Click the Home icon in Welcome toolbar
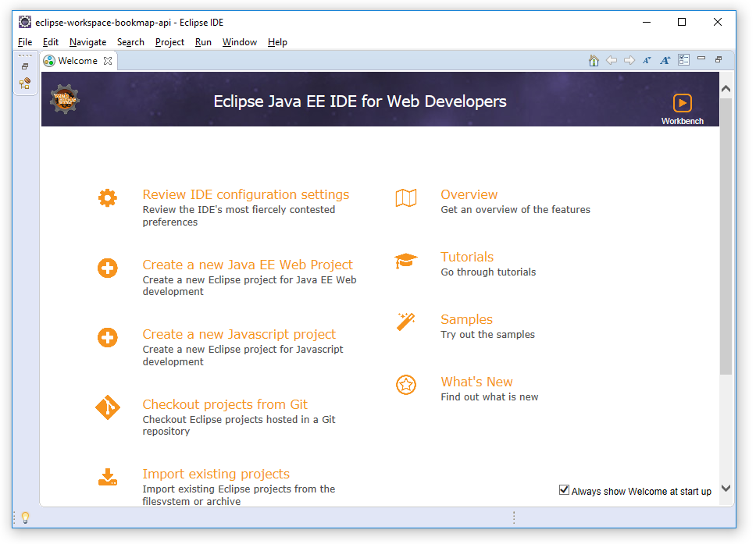The height and width of the screenshot is (544, 756). tap(594, 61)
